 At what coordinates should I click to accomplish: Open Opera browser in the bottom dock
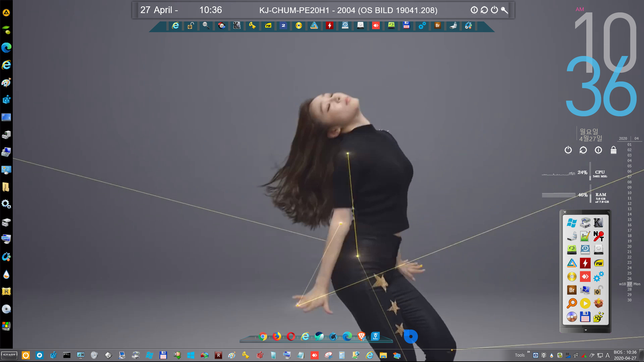291,336
